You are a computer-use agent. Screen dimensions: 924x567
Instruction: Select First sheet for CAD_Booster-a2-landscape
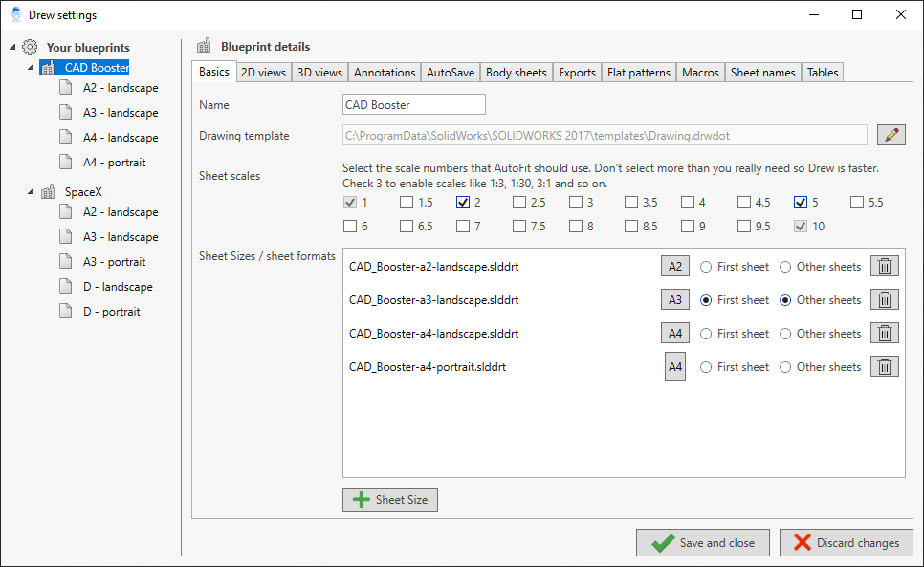(x=708, y=267)
